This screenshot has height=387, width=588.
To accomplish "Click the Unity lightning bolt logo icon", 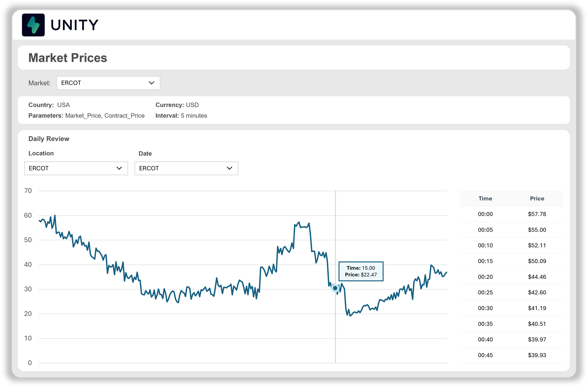I will click(33, 25).
